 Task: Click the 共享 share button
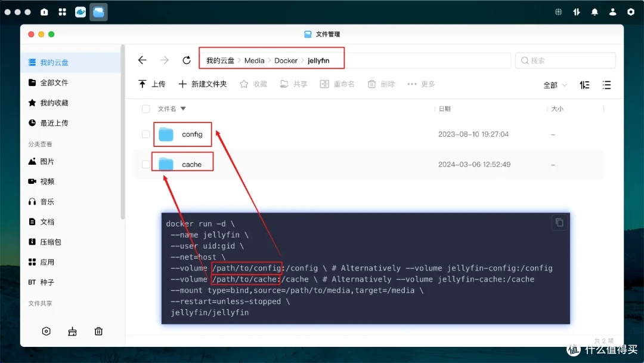(293, 84)
